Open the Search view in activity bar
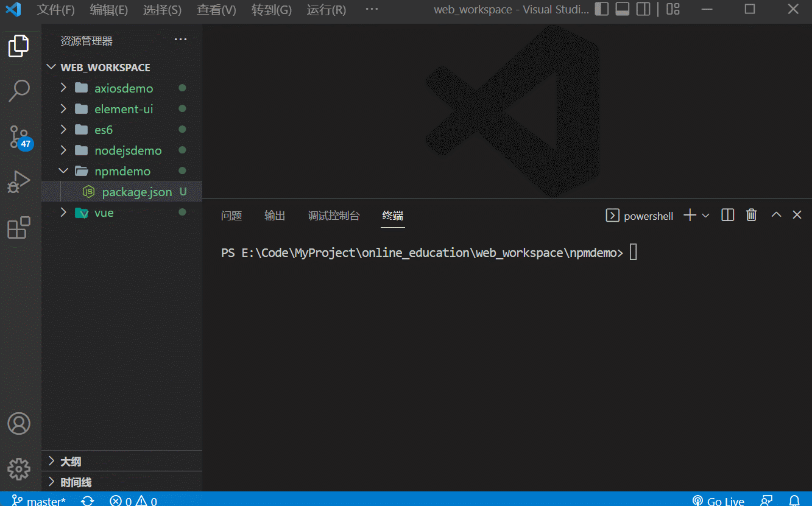Viewport: 812px width, 506px height. pyautogui.click(x=19, y=91)
